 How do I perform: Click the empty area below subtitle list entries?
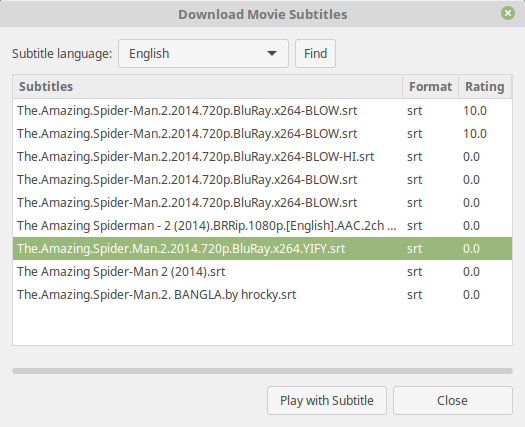coord(262,326)
